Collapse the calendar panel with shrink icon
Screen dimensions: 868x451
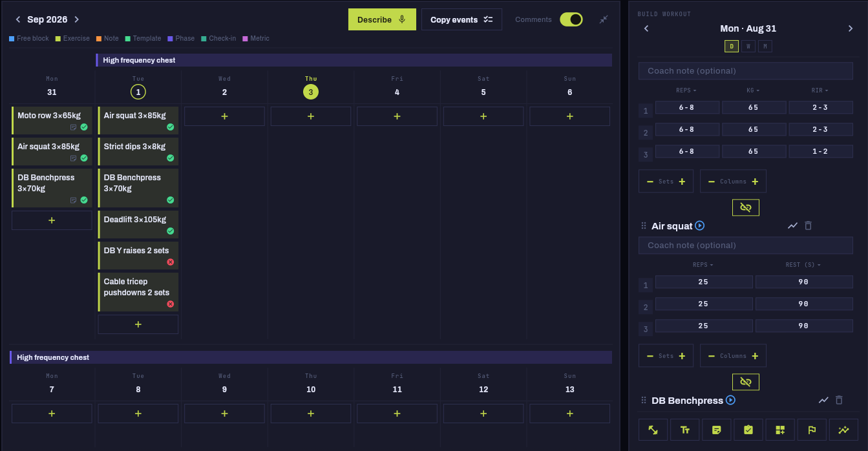click(604, 19)
